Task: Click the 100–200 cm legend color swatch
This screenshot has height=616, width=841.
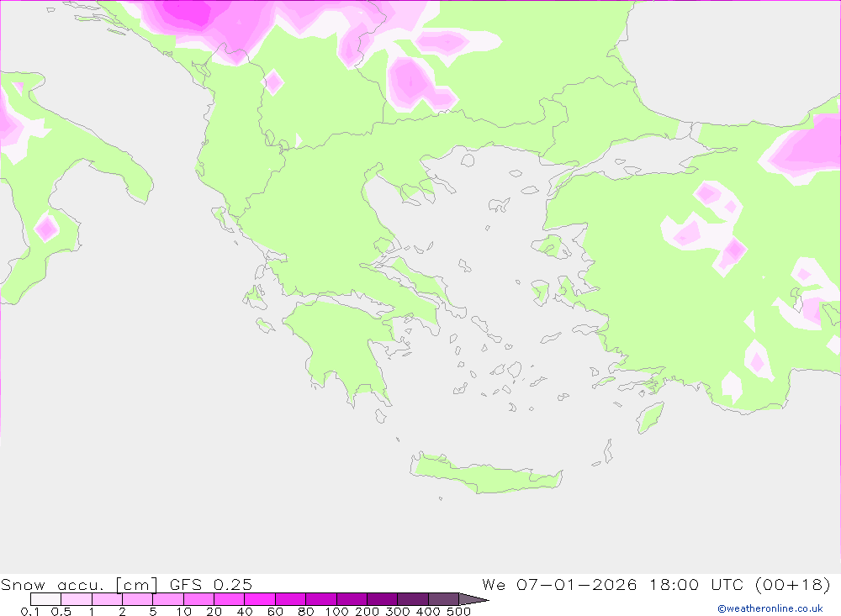Action: [x=352, y=599]
